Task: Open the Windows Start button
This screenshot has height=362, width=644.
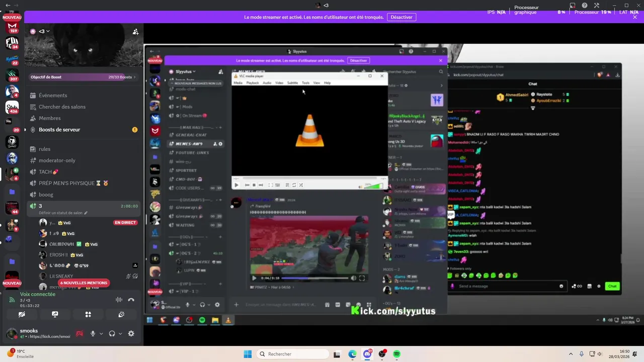Action: (x=248, y=354)
